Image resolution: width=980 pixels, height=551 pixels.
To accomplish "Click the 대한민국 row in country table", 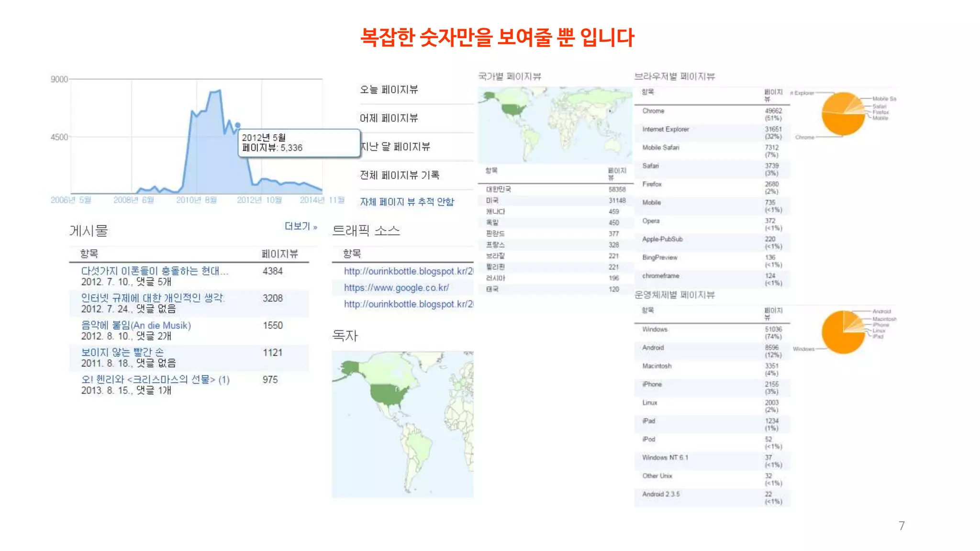I will tap(499, 189).
